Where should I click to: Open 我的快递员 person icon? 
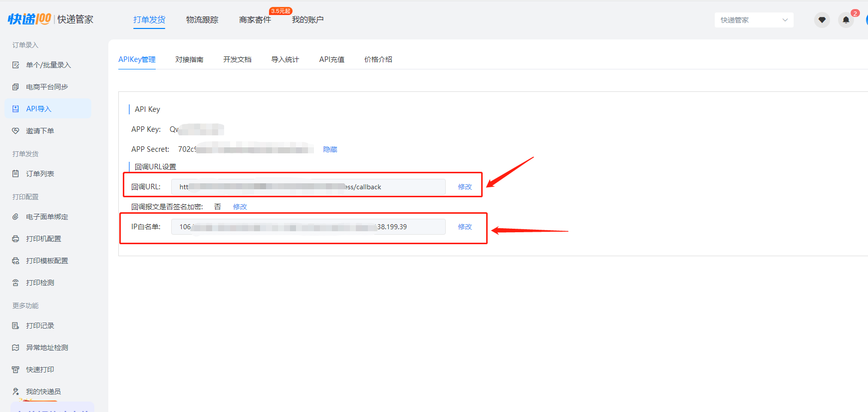15,392
